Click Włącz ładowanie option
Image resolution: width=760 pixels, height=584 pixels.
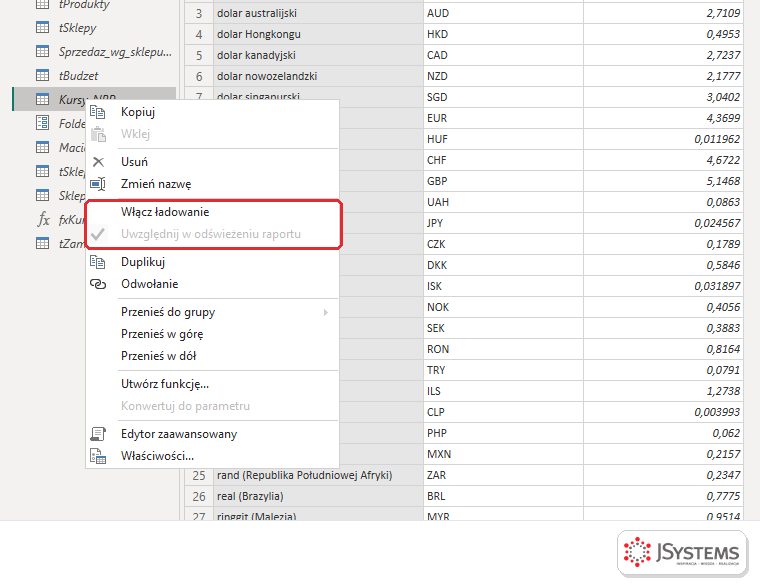[212, 212]
